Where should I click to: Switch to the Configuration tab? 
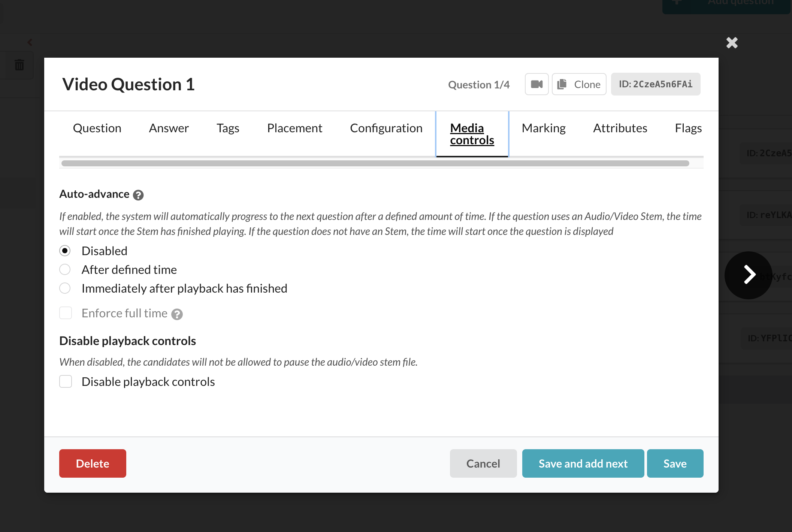(x=386, y=128)
